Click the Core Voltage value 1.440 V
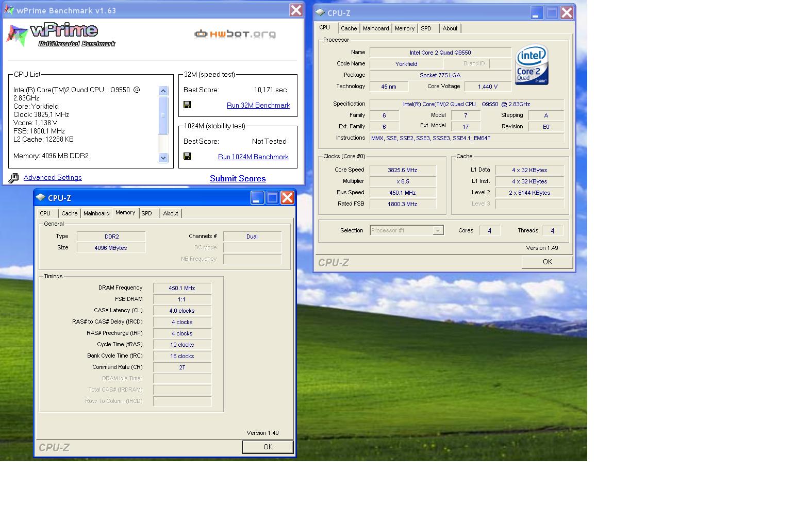Image resolution: width=812 pixels, height=507 pixels. pos(488,87)
